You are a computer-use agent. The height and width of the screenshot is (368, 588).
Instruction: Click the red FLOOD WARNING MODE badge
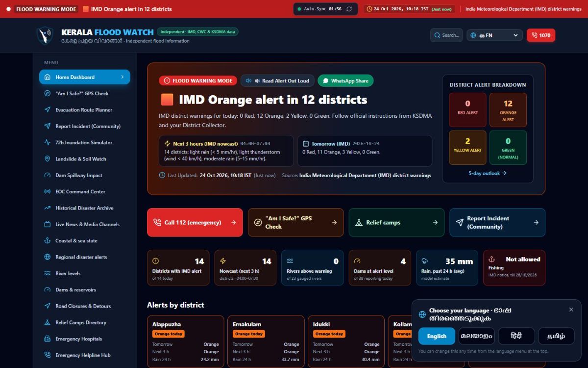tap(198, 81)
